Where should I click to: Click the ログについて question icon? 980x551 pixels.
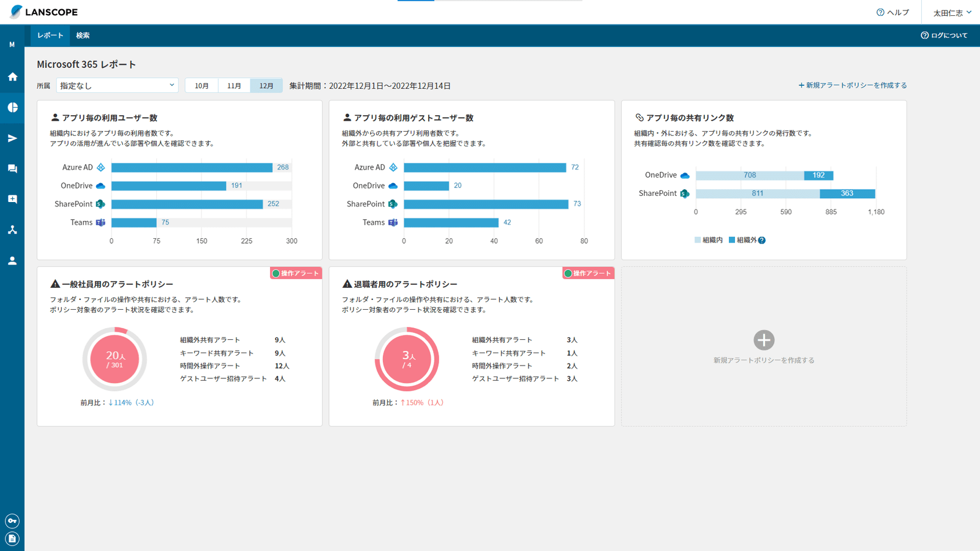[x=924, y=36]
